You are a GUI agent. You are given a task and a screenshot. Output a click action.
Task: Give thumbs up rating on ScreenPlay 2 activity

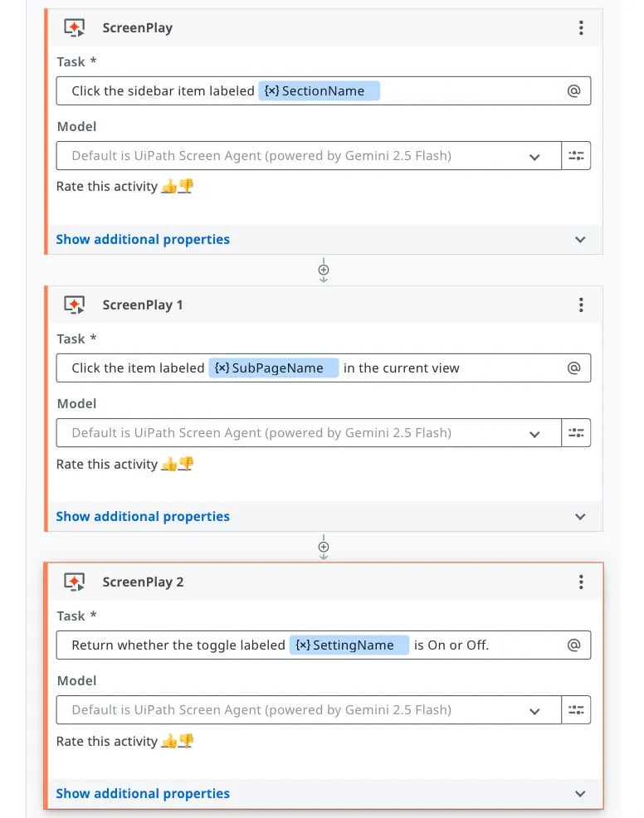(x=169, y=741)
